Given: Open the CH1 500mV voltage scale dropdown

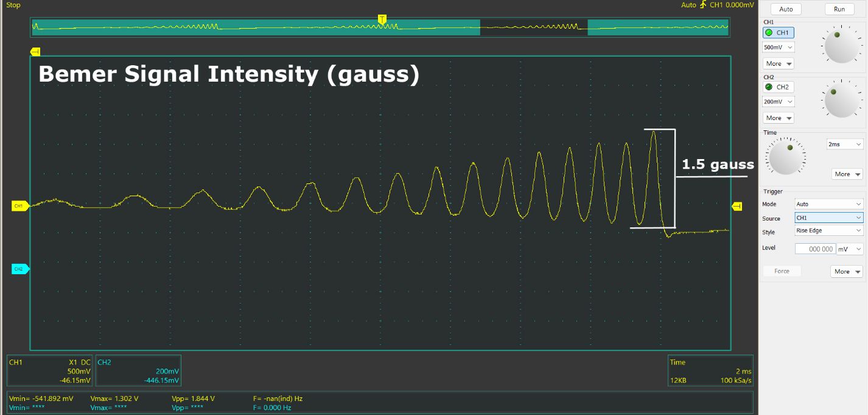Looking at the screenshot, I should [779, 47].
